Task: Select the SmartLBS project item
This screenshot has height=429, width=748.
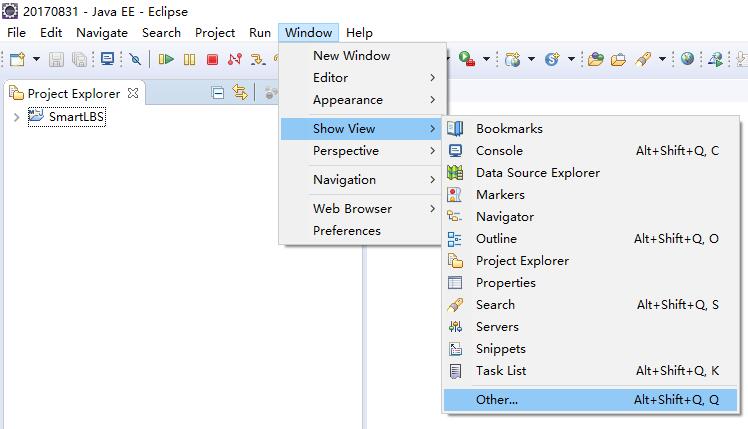Action: (76, 117)
